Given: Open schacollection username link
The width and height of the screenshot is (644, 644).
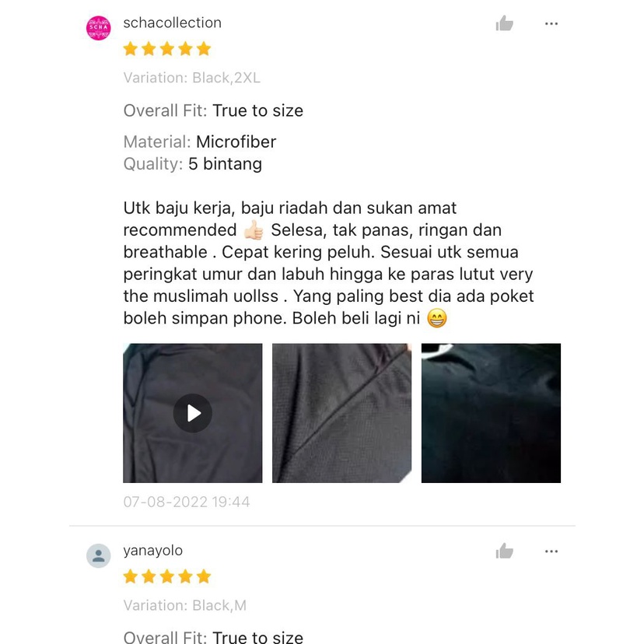Looking at the screenshot, I should pos(172,23).
